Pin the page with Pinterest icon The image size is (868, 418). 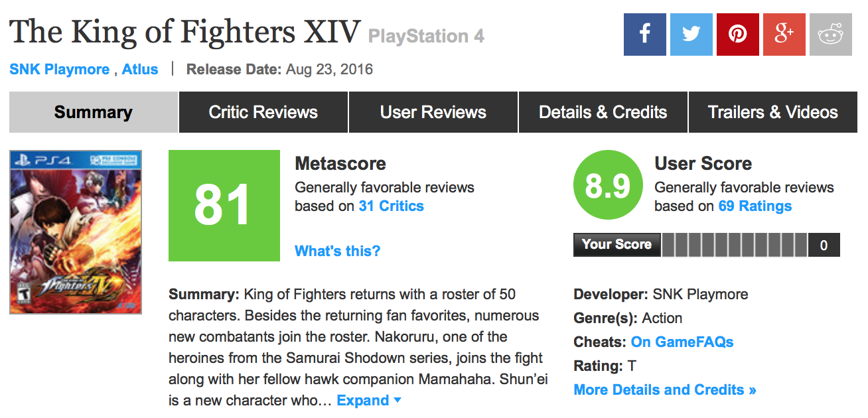737,35
